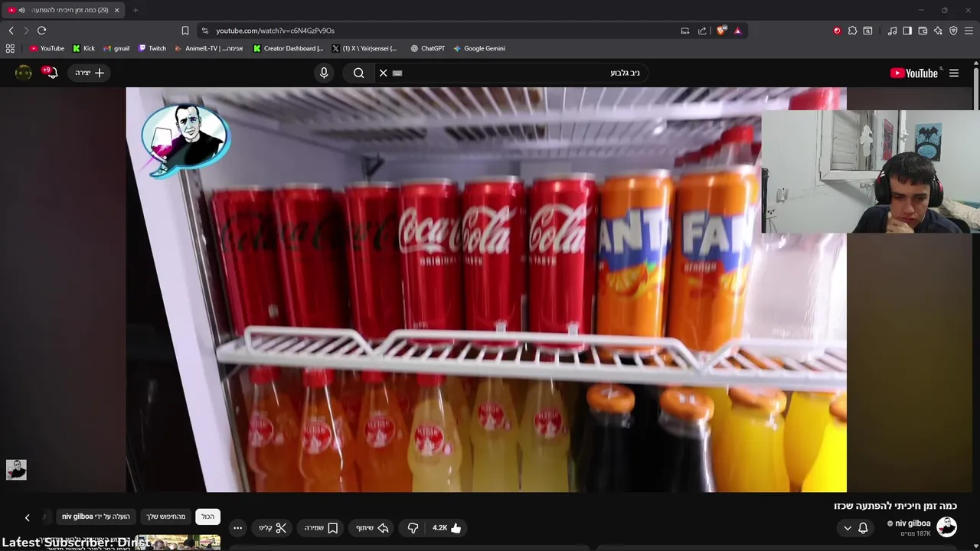This screenshot has height=551, width=980.
Task: Go forward with the browser forward arrow
Action: 26,31
